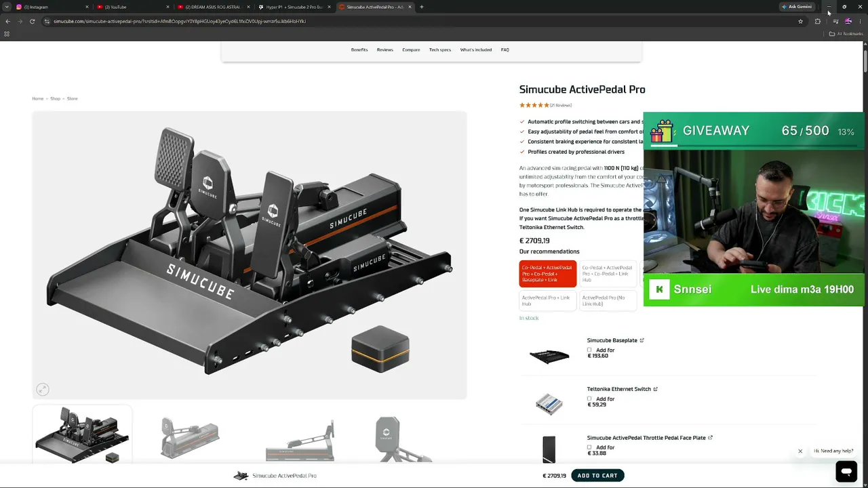Click the '€ 2709,19' price below the description
Screen dimensions: 868x488
(x=534, y=241)
